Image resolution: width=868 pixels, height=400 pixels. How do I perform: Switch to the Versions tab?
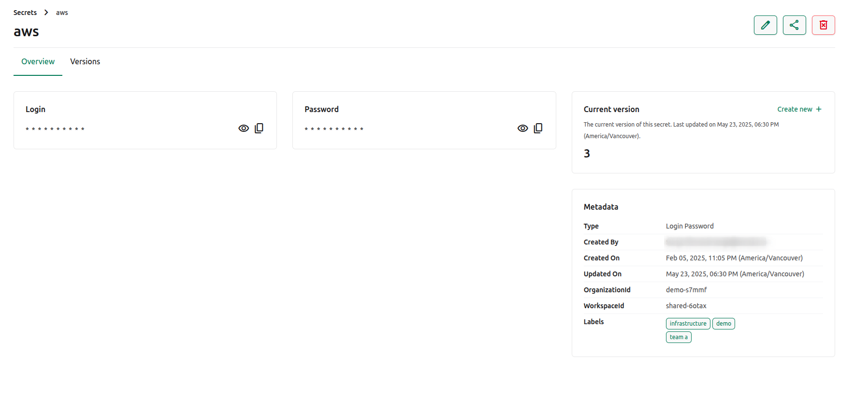pyautogui.click(x=85, y=61)
